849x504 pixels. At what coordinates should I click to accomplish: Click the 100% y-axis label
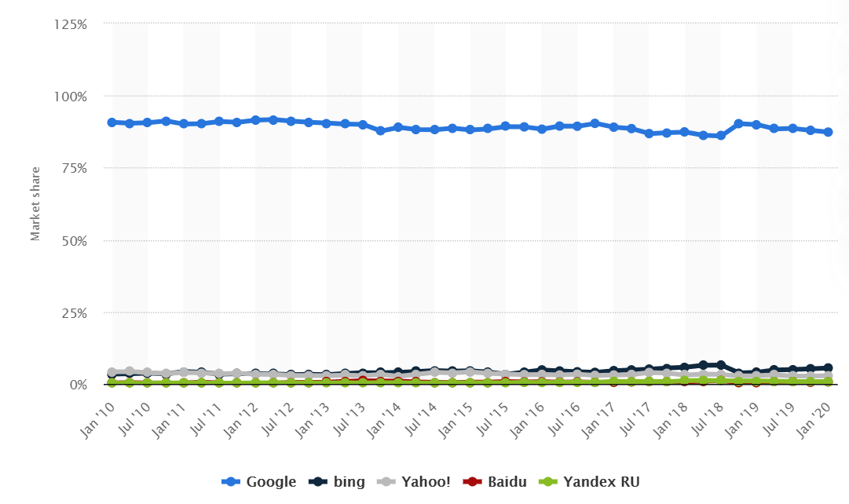[x=69, y=97]
